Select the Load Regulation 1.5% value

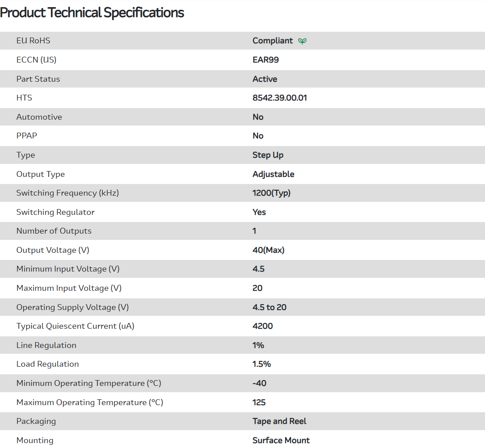click(261, 364)
